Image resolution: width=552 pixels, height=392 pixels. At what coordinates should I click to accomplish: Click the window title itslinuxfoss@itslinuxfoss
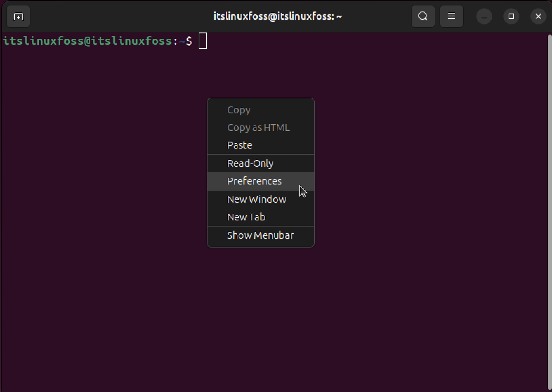pyautogui.click(x=277, y=16)
